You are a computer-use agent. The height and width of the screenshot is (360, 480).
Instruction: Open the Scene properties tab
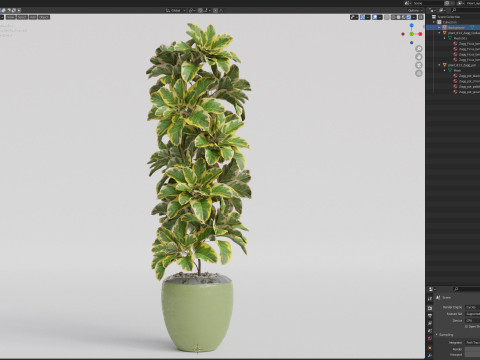(430, 331)
